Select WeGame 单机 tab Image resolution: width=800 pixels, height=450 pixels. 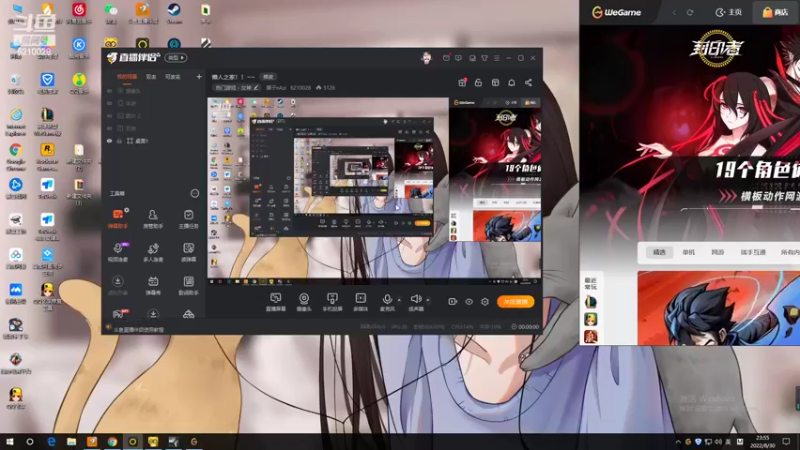(x=688, y=252)
